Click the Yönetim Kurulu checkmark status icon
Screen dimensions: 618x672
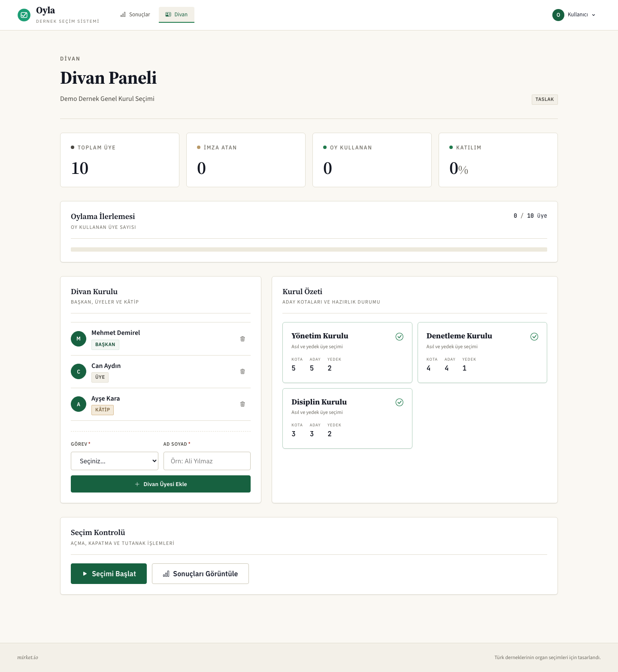pyautogui.click(x=400, y=337)
